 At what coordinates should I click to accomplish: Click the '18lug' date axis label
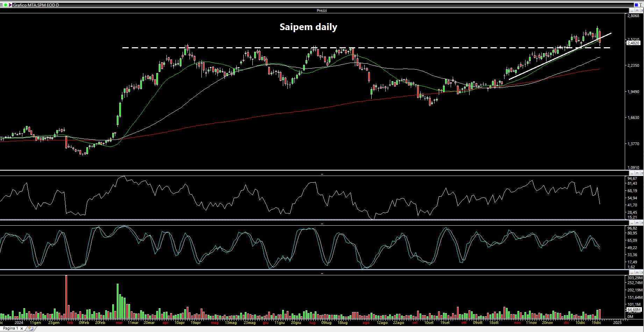pos(342,323)
